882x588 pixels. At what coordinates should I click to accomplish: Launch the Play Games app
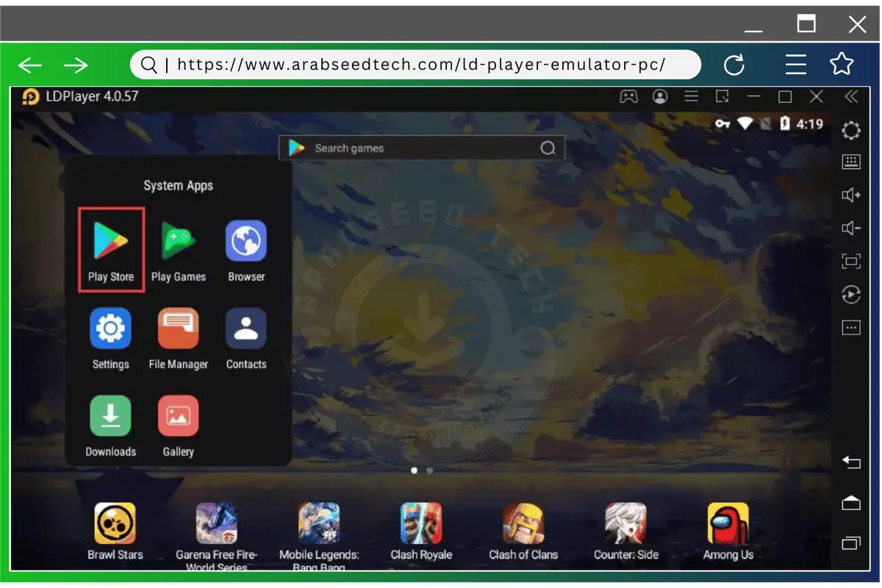coord(178,240)
